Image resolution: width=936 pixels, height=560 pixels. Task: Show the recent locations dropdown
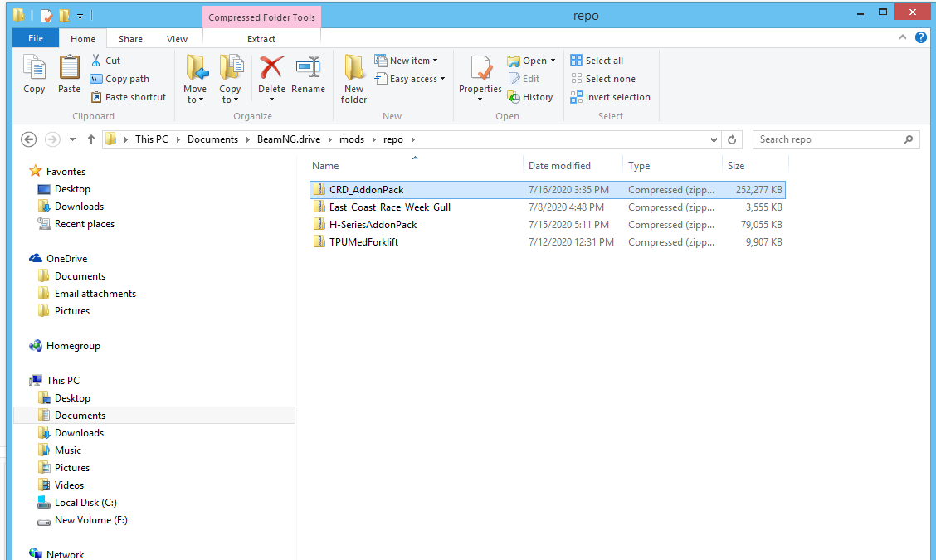72,139
